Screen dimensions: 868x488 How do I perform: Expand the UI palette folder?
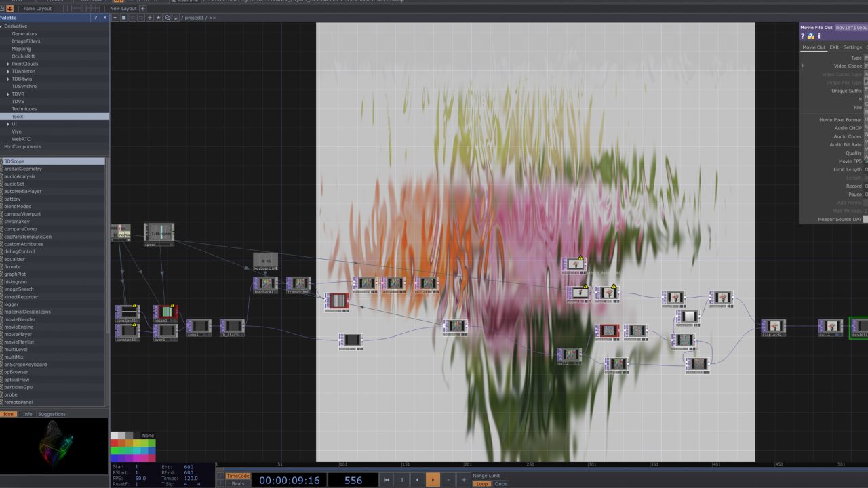(x=8, y=124)
